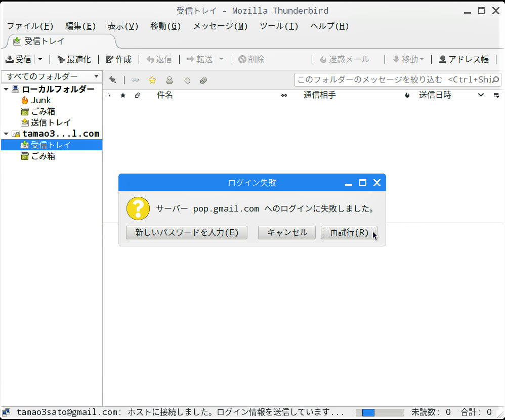Open the 受信 button dropdown arrow
505x420 pixels.
point(40,59)
